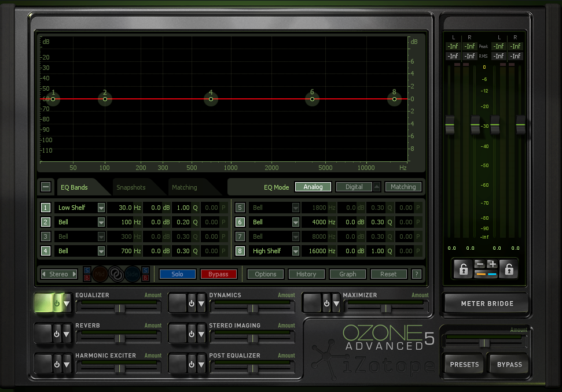Screen dimensions: 562x392
Task: Click the Equalizer Amount slider
Action: coord(119,308)
